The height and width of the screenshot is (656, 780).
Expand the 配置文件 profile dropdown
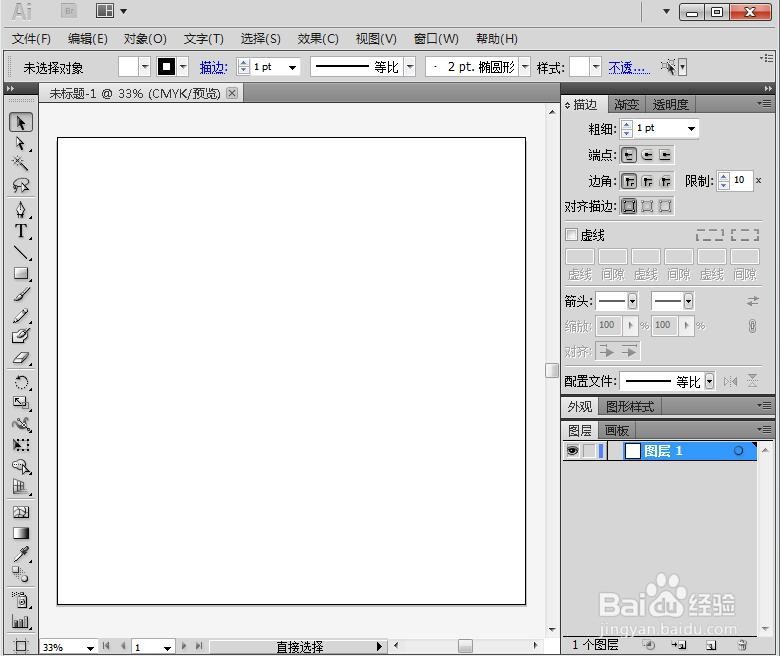(x=709, y=381)
